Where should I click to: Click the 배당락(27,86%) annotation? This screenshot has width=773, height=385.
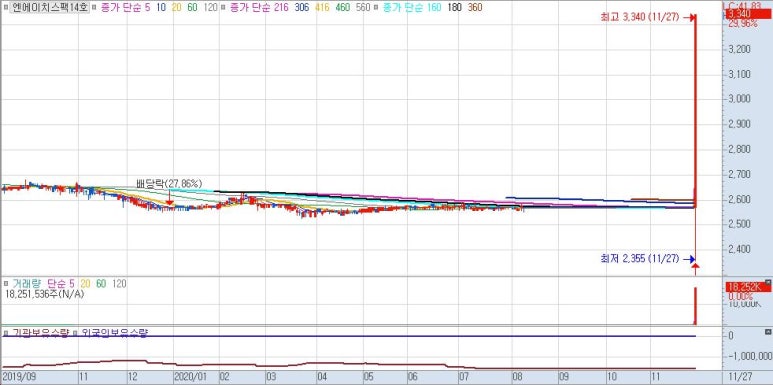pos(169,183)
